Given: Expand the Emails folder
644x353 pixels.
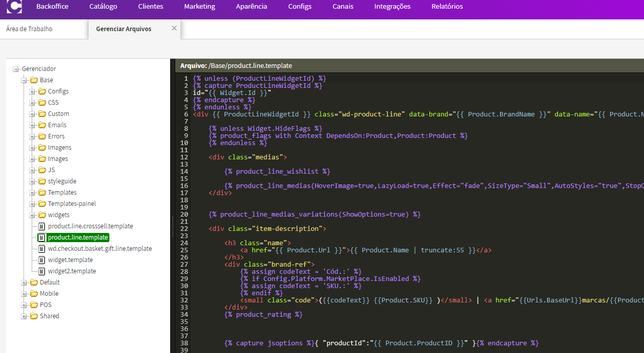Looking at the screenshot, I should point(32,125).
